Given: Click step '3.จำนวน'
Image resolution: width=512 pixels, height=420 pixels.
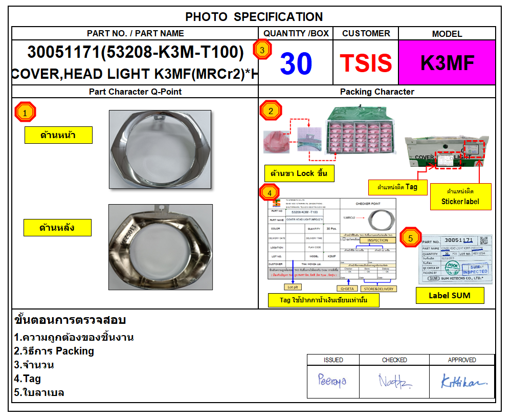Looking at the screenshot, I should pyautogui.click(x=34, y=365).
